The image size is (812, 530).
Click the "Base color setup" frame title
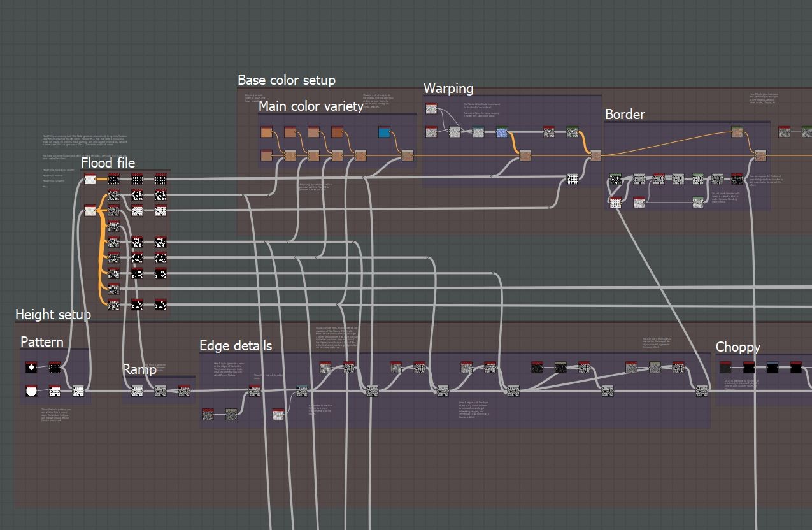click(287, 80)
